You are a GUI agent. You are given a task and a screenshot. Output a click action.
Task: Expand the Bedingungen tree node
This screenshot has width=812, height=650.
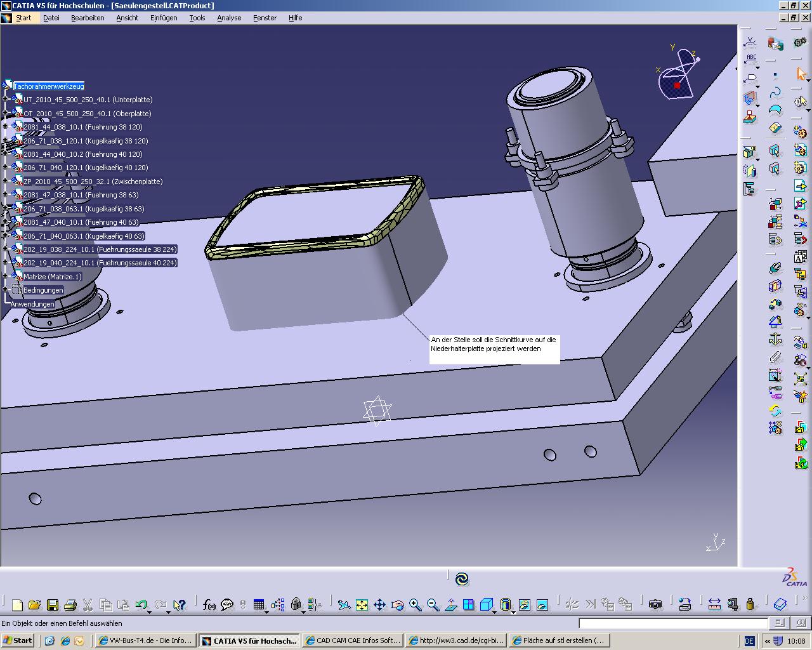pos(6,290)
